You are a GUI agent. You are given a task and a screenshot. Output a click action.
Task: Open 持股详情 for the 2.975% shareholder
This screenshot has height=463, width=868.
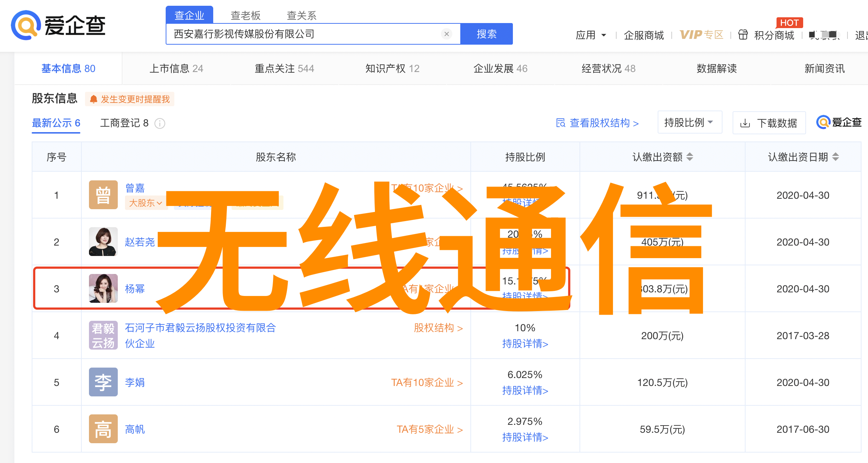click(x=525, y=437)
